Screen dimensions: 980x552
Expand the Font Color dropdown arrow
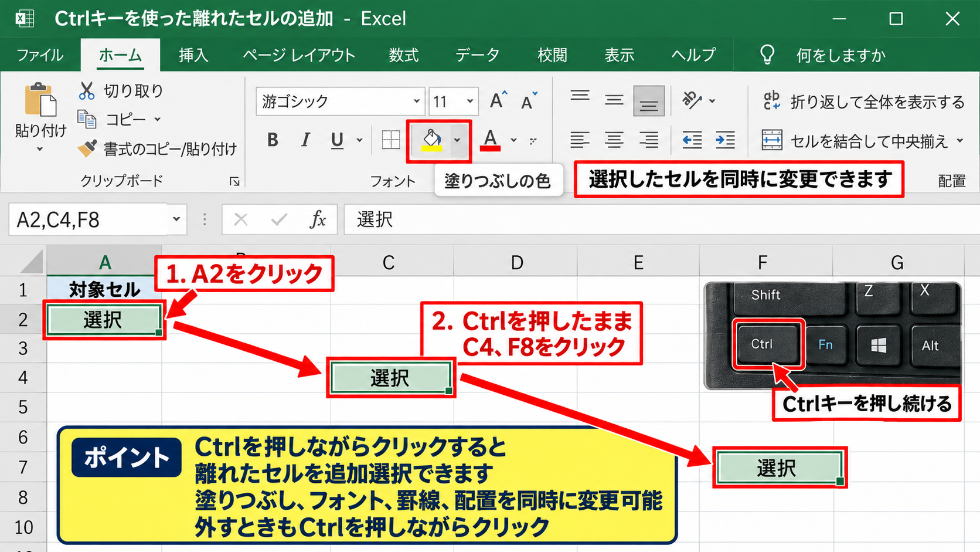pos(513,140)
